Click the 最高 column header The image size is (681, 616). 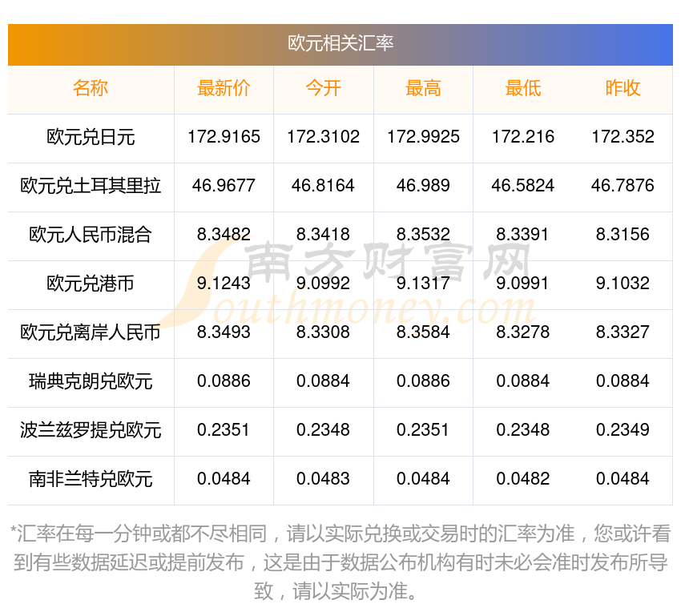click(423, 88)
